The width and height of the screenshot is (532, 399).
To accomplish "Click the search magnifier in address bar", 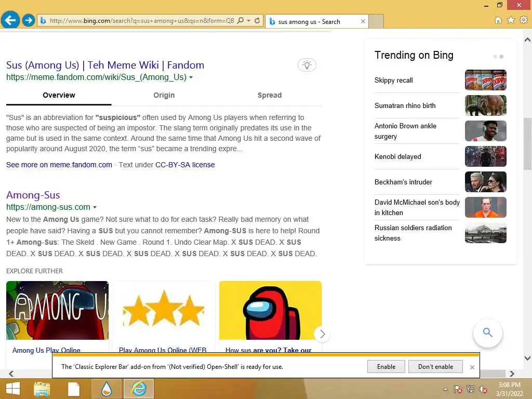I will point(240,20).
